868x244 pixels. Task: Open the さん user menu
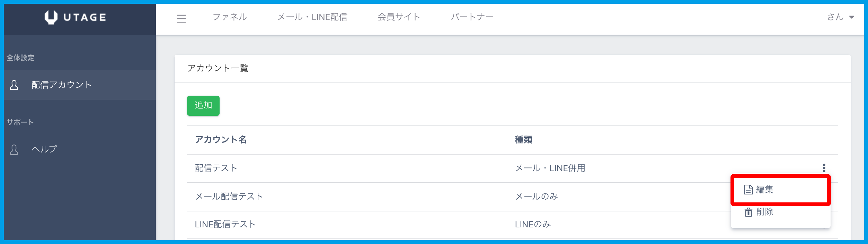(x=835, y=17)
